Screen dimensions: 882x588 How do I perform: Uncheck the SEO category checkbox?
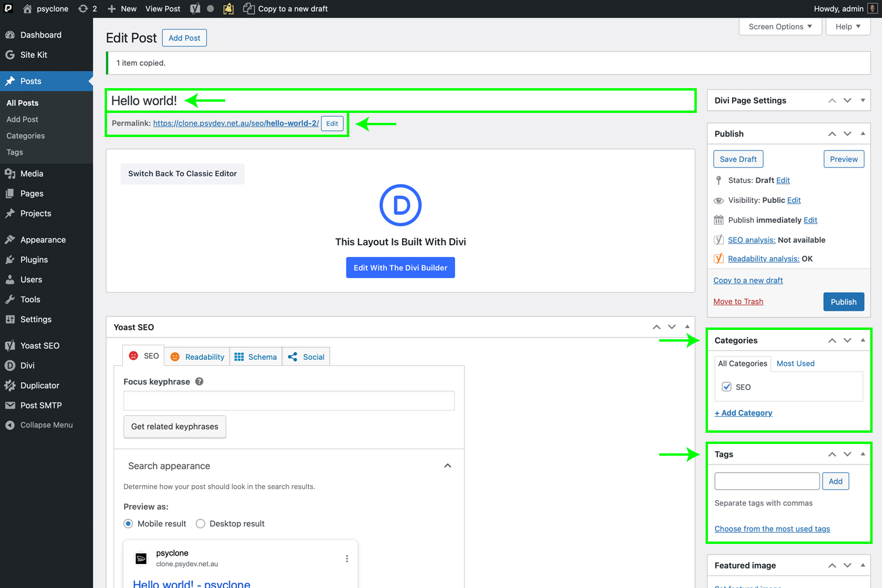point(727,387)
